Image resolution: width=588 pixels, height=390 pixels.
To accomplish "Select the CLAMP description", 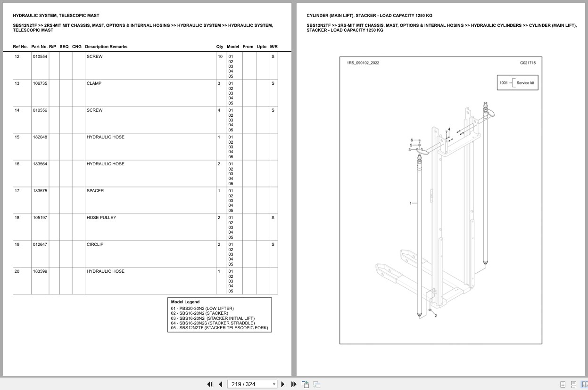I will tap(94, 83).
